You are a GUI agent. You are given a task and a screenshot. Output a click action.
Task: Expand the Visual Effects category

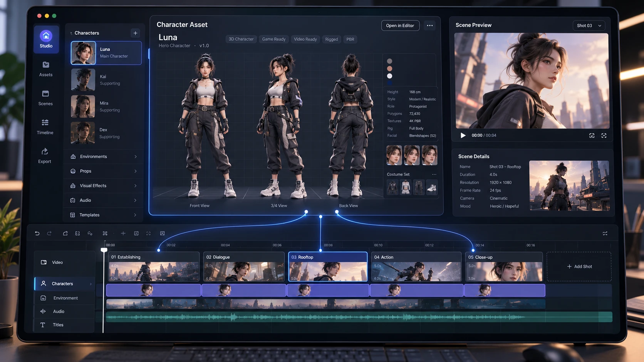click(104, 186)
